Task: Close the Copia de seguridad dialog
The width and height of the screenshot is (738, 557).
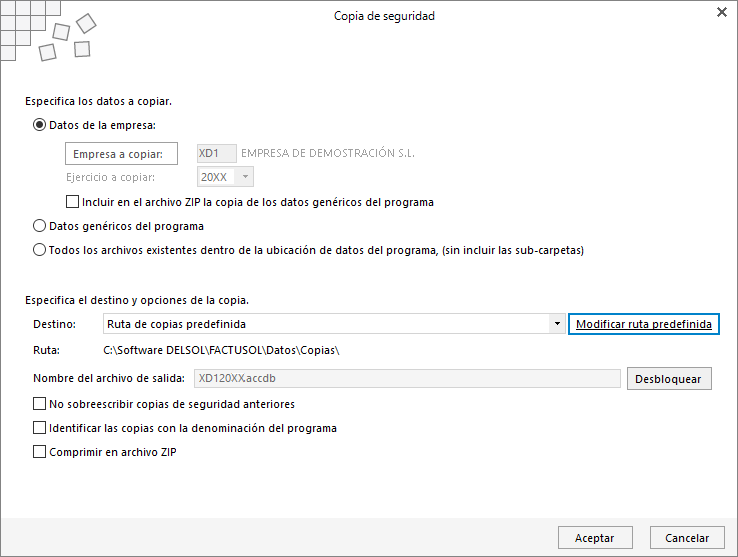Action: coord(722,13)
